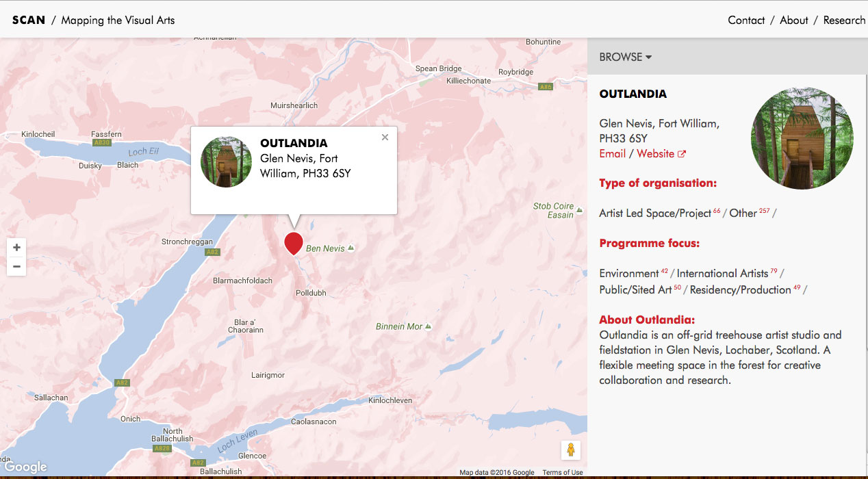The width and height of the screenshot is (868, 479).
Task: Open the Contact page
Action: (x=746, y=20)
